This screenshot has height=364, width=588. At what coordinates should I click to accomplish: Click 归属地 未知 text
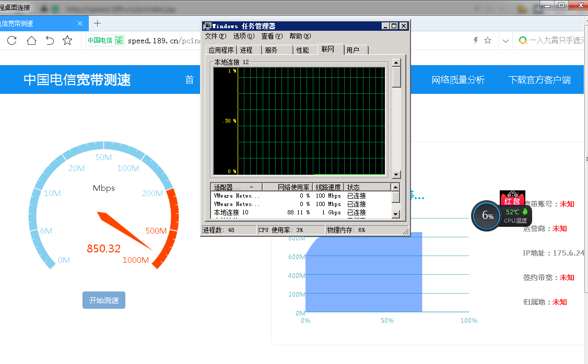[x=545, y=302]
